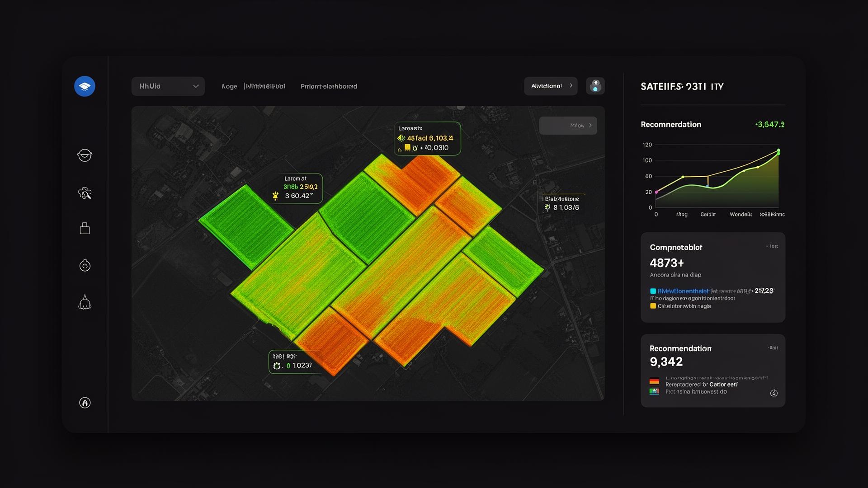The image size is (868, 488).
Task: Click the user avatar button in header
Action: pyautogui.click(x=595, y=86)
